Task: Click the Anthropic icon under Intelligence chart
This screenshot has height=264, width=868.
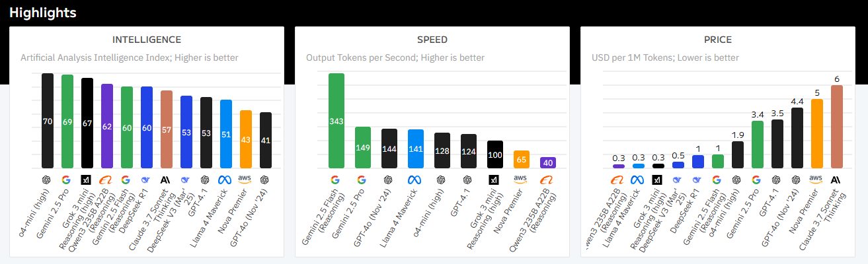Action: 167,180
